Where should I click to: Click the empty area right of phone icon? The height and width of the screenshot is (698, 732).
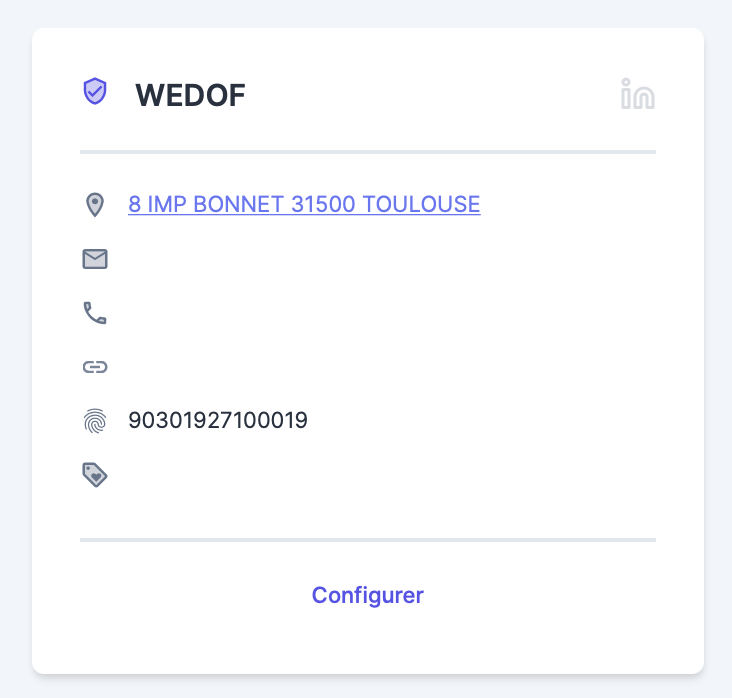click(x=300, y=314)
